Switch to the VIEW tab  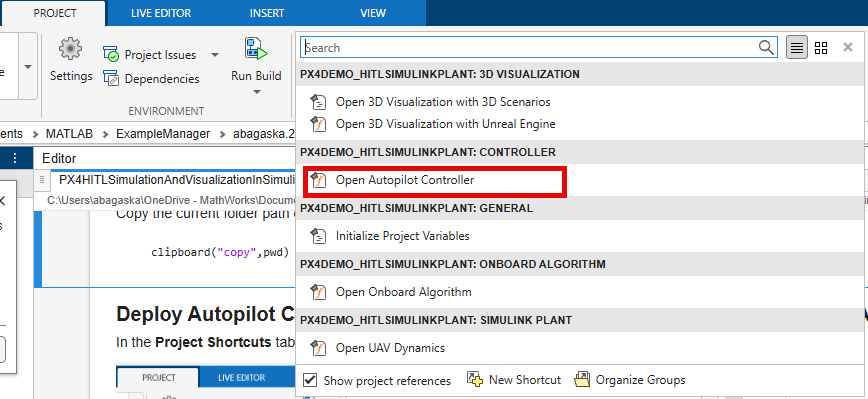click(x=373, y=13)
